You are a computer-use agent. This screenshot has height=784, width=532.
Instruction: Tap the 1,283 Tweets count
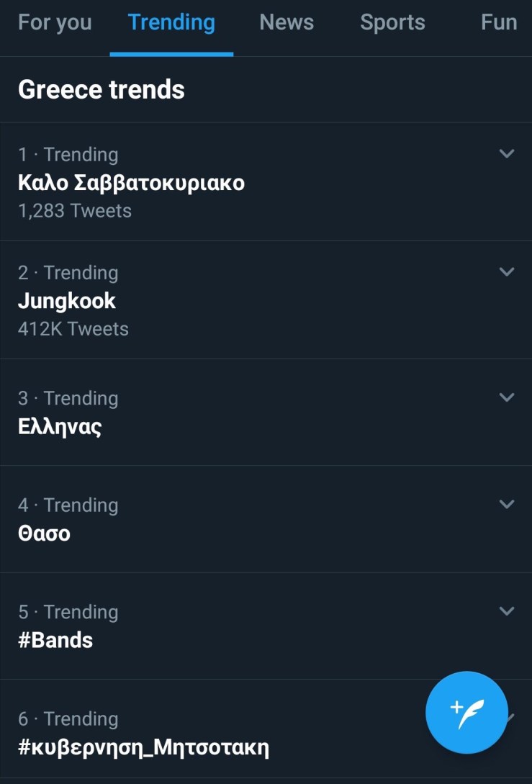coord(75,211)
